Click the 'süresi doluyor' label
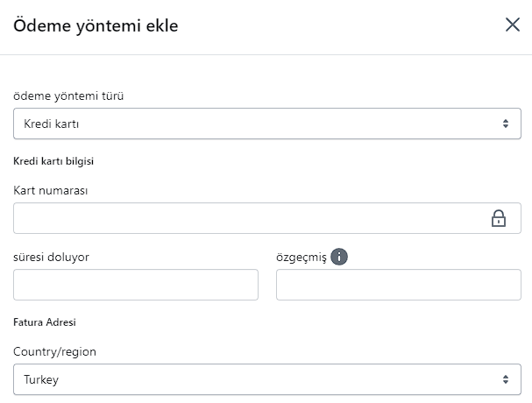 tap(52, 257)
